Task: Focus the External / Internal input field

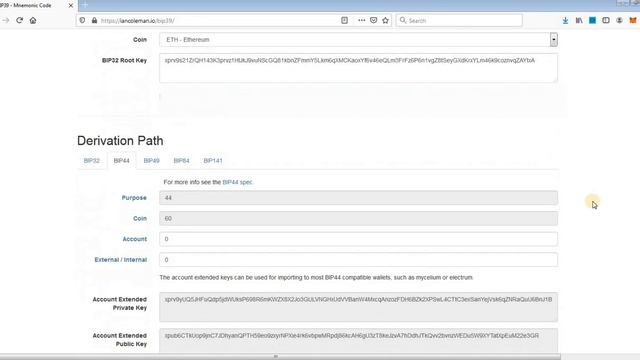Action: point(358,260)
